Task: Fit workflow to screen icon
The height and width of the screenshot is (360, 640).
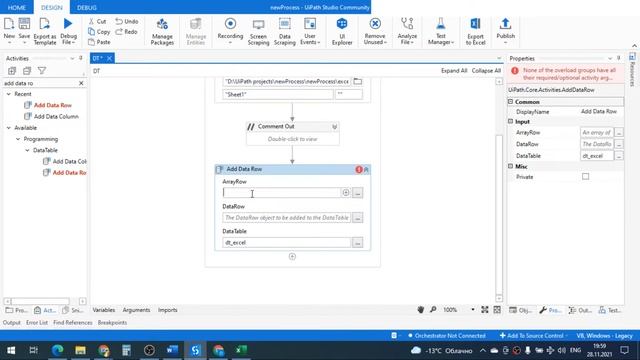Action: click(x=484, y=310)
